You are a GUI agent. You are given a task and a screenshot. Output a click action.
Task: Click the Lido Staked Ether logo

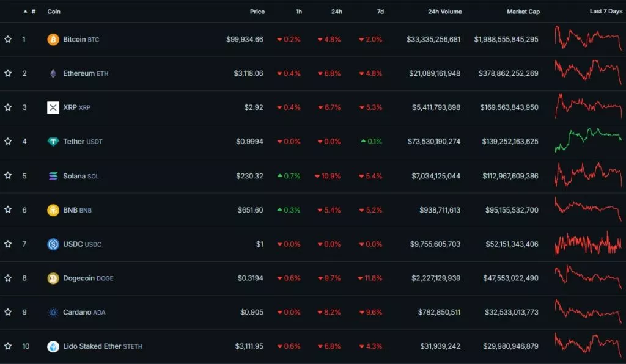tap(53, 346)
